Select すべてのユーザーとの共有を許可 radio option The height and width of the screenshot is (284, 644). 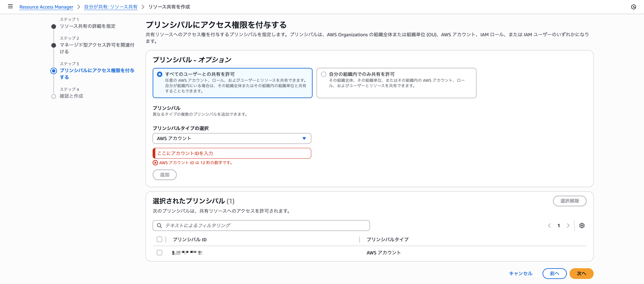tap(159, 74)
